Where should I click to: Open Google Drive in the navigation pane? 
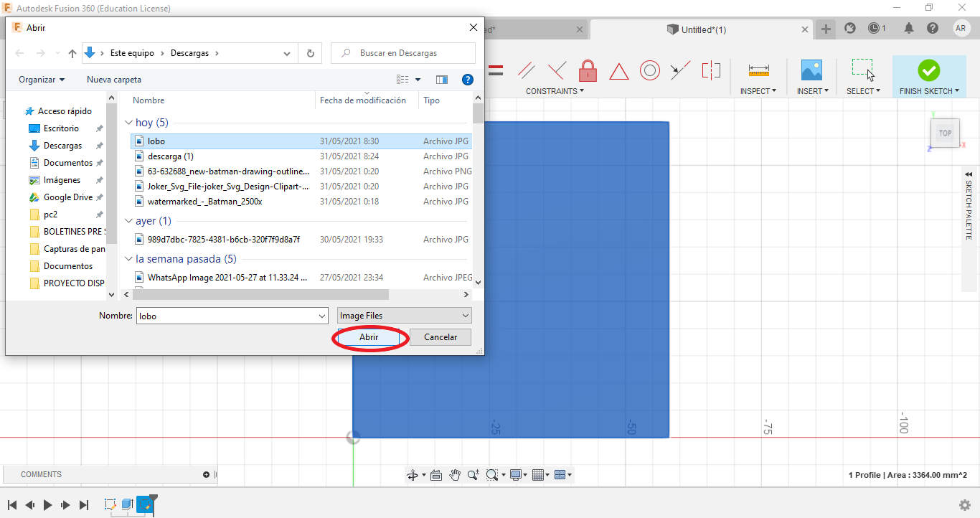[67, 197]
